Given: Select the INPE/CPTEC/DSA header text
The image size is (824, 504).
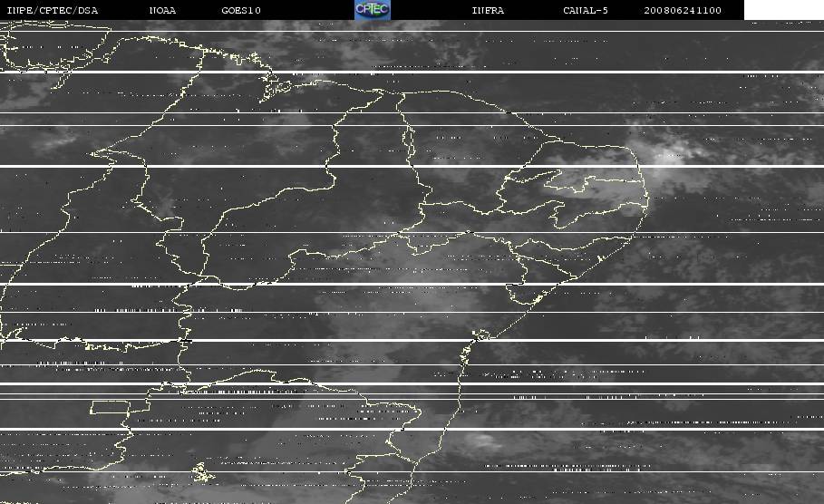Looking at the screenshot, I should 52,11.
